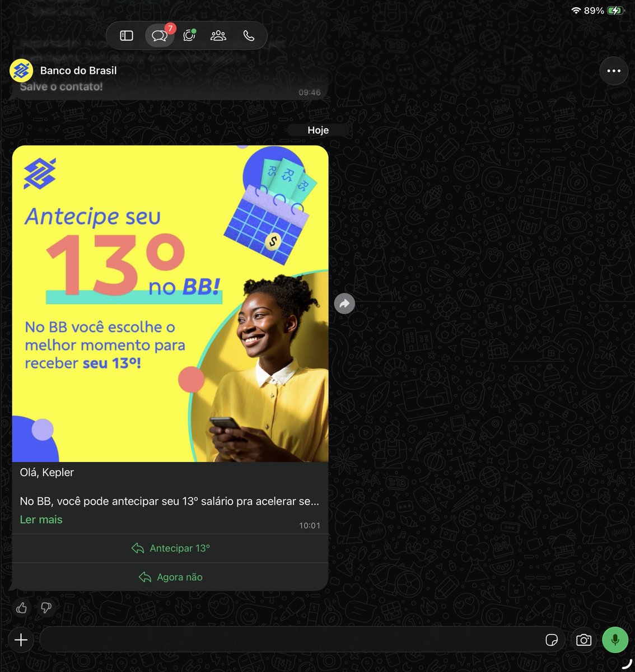Open the 13º promo image
The height and width of the screenshot is (672, 635).
(170, 304)
